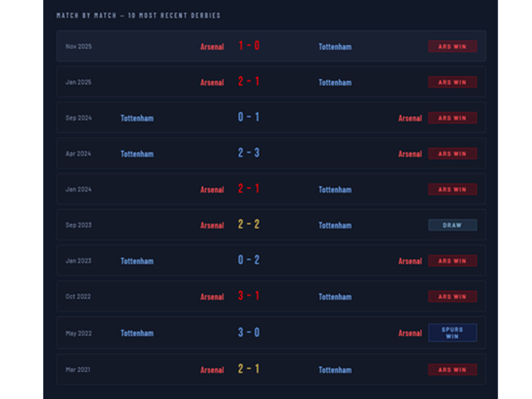Click Arsenal in the Jan 2023 row
Image resolution: width=532 pixels, height=399 pixels.
coord(410,261)
